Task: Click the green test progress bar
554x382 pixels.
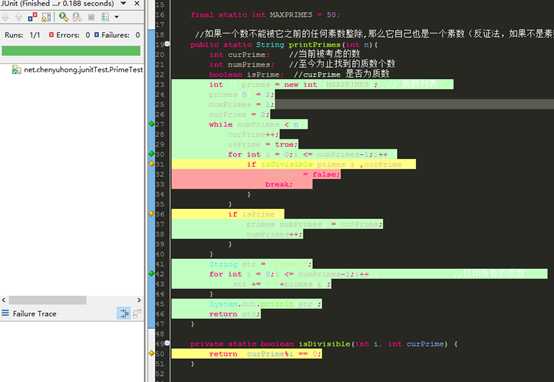Action: coord(71,51)
